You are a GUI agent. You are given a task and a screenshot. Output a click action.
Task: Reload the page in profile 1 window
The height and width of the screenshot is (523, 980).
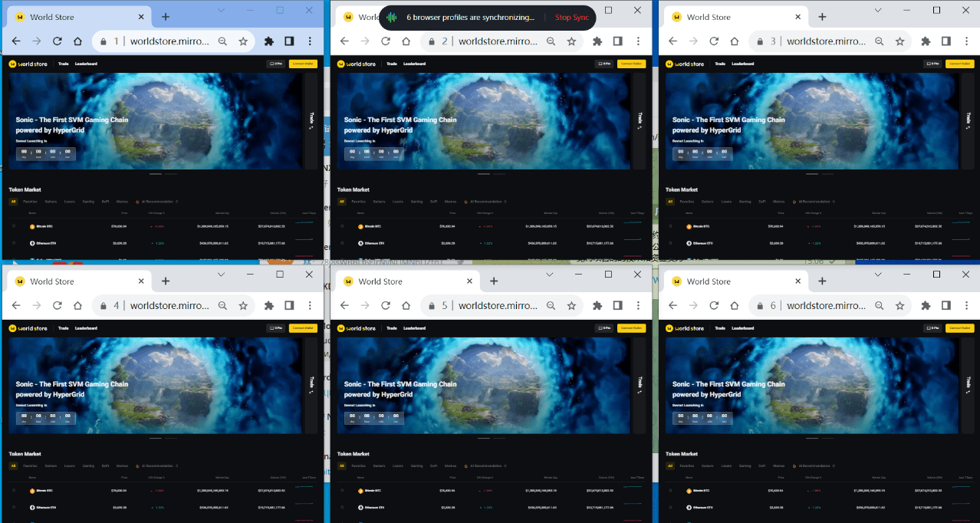[x=57, y=41]
